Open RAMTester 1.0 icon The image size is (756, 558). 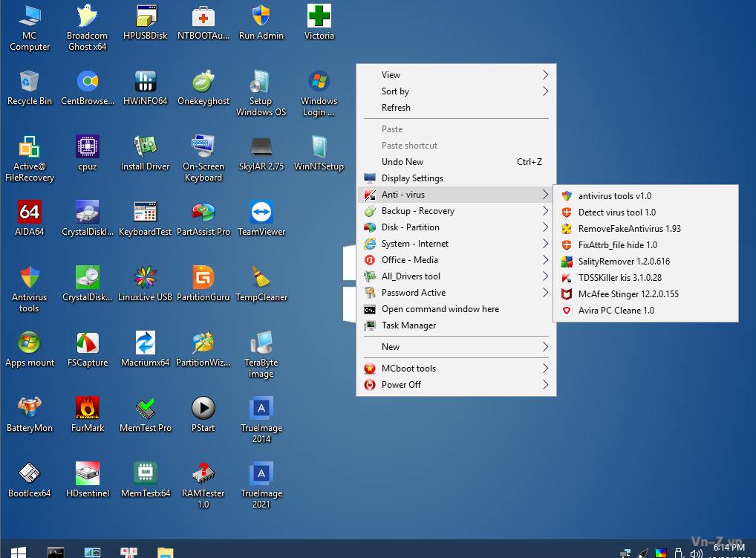tap(203, 486)
